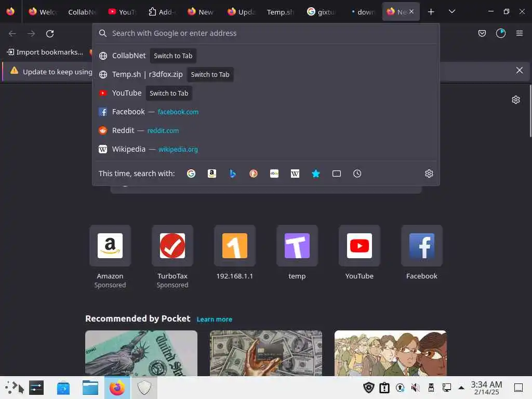The image size is (532, 399).
Task: Switch to the Temp.sh tab
Action: coord(280,12)
